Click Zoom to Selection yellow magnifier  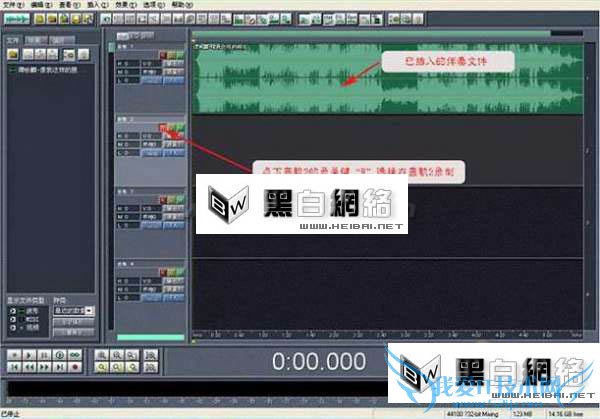[x=101, y=367]
